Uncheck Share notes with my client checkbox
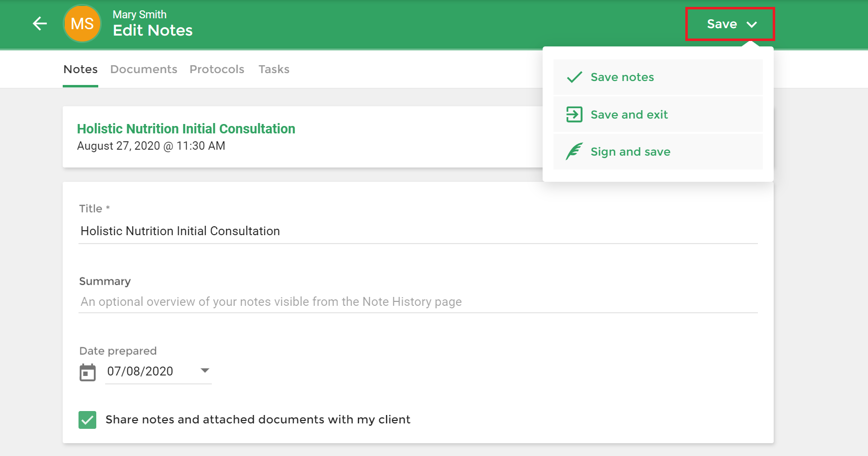Image resolution: width=868 pixels, height=456 pixels. (x=87, y=420)
